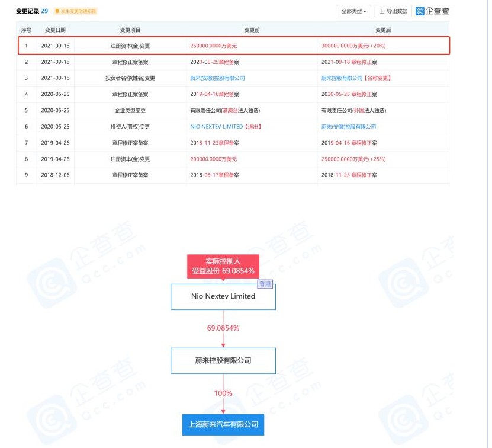Click the 实际控制人 受益股份 red label
492x448 pixels.
coord(223,266)
